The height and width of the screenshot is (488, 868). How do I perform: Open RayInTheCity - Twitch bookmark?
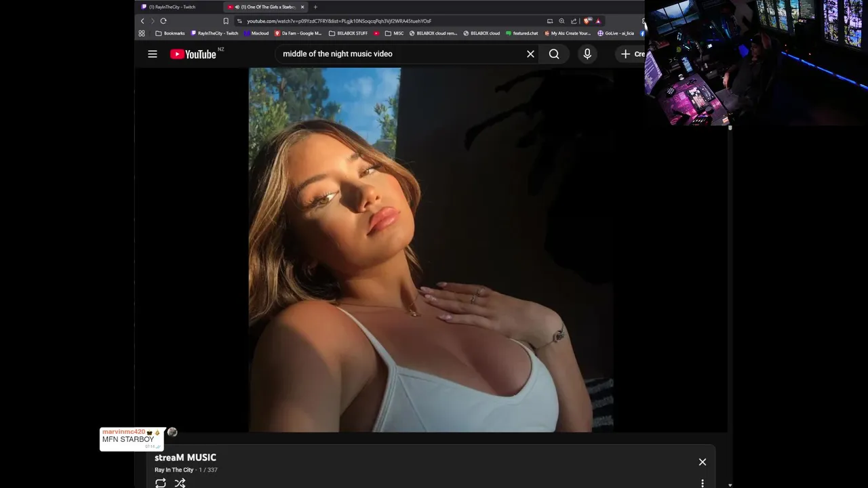point(215,33)
